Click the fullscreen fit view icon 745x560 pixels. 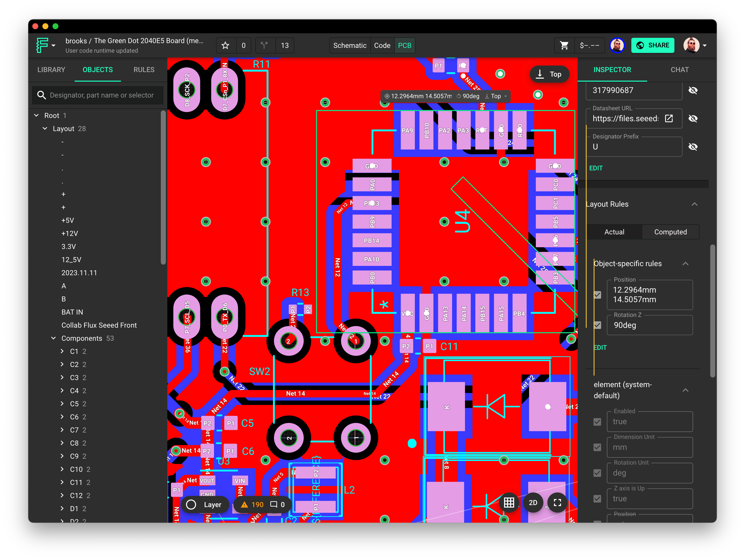click(x=557, y=503)
